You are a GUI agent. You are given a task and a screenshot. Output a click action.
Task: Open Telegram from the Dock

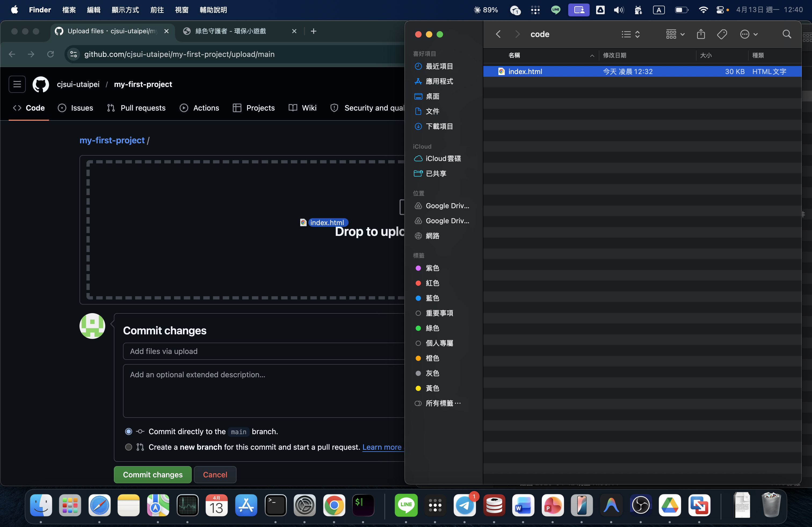tap(465, 505)
